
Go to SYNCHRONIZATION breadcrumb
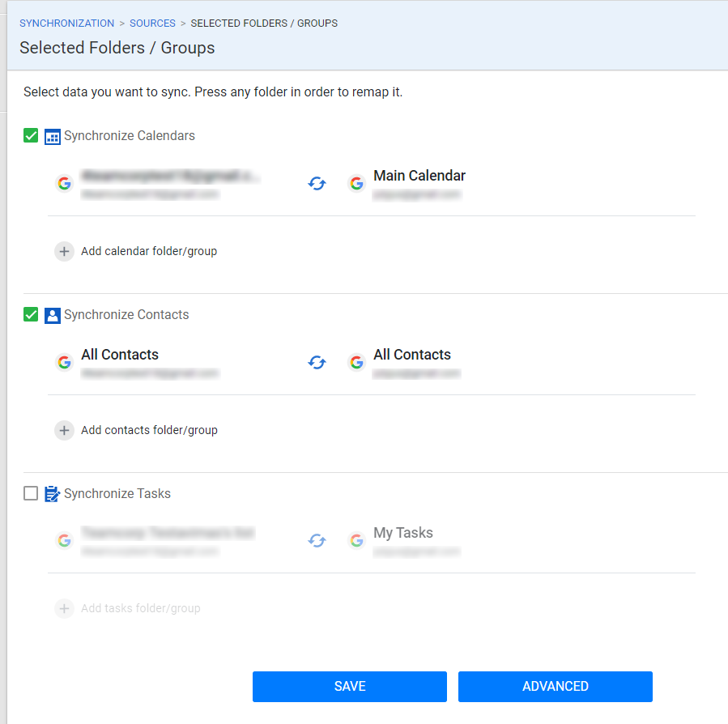pyautogui.click(x=67, y=23)
